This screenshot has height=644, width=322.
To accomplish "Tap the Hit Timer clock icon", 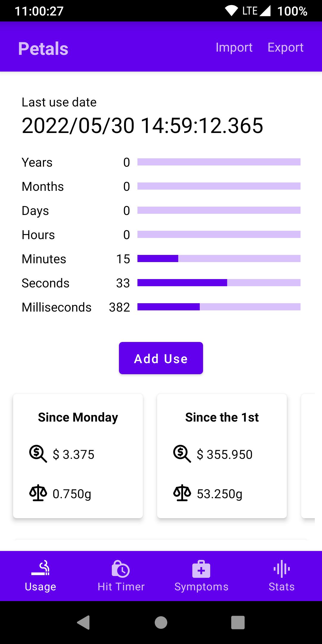I will pyautogui.click(x=121, y=569).
